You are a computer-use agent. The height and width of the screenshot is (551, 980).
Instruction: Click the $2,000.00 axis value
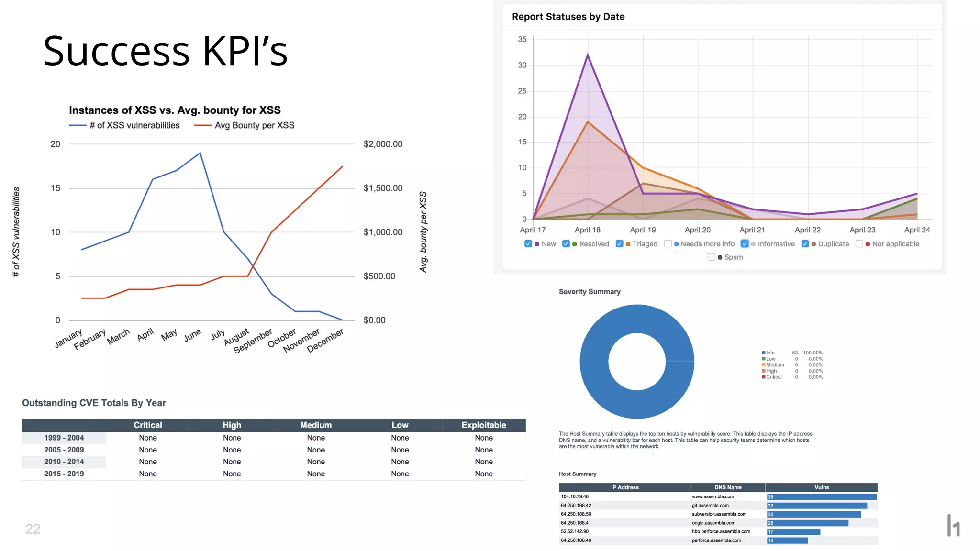pos(383,144)
